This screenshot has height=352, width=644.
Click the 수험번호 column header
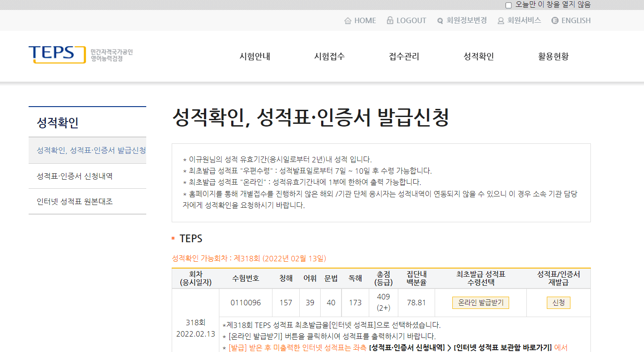[246, 279]
